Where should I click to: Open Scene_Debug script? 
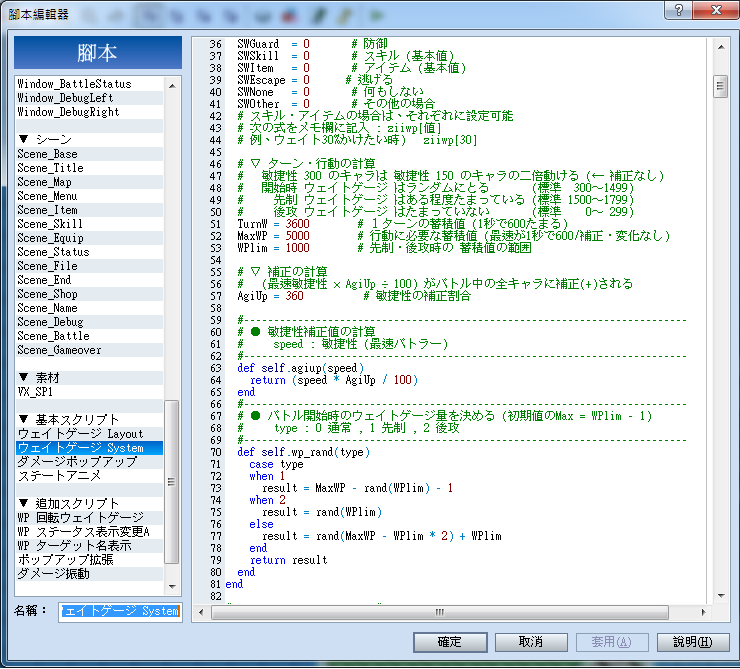pos(89,322)
